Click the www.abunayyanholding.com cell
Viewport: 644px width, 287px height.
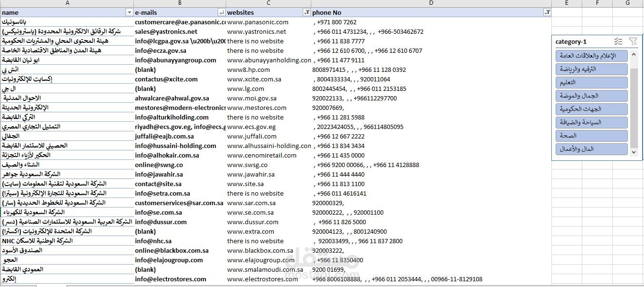(269, 60)
